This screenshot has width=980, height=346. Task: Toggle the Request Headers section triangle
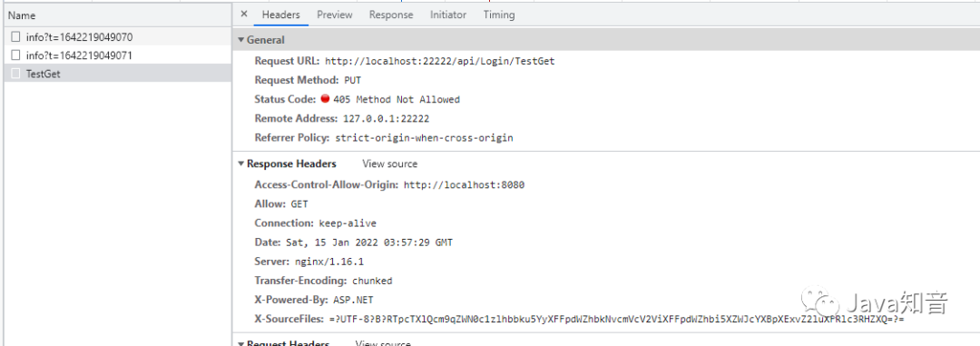241,343
